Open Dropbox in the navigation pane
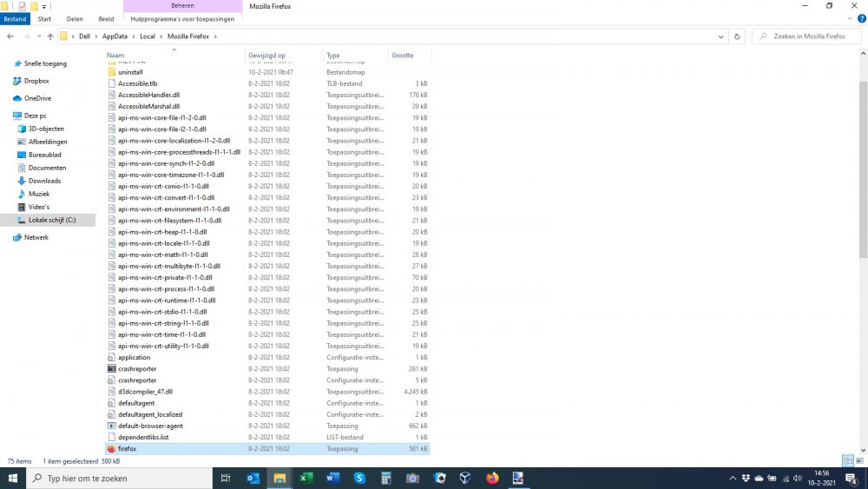Viewport: 868px width, 489px height. click(36, 81)
